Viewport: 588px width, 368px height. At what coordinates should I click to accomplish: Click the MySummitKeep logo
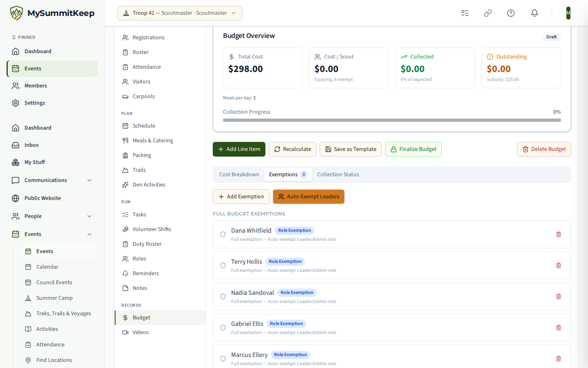(x=52, y=13)
